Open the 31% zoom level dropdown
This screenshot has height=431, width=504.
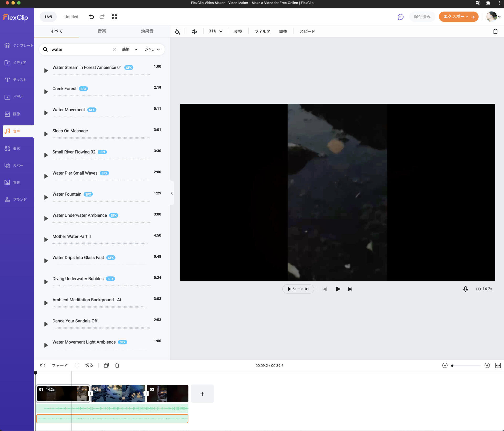pos(215,31)
